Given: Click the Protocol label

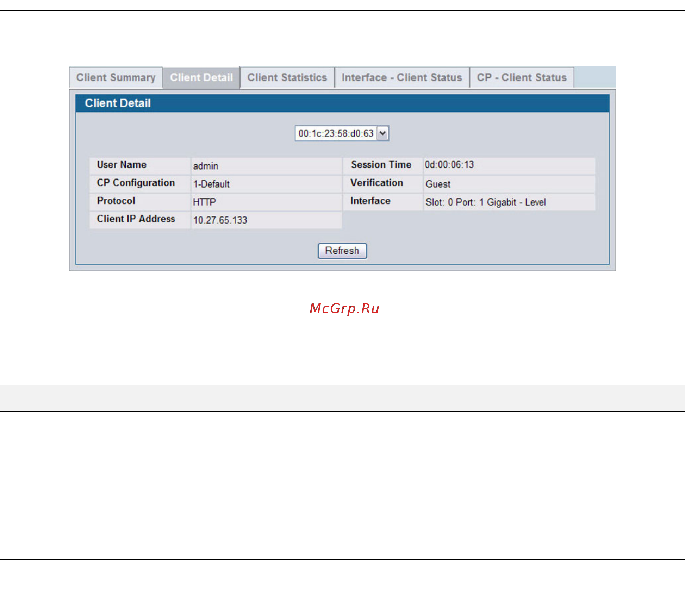Looking at the screenshot, I should click(x=116, y=201).
